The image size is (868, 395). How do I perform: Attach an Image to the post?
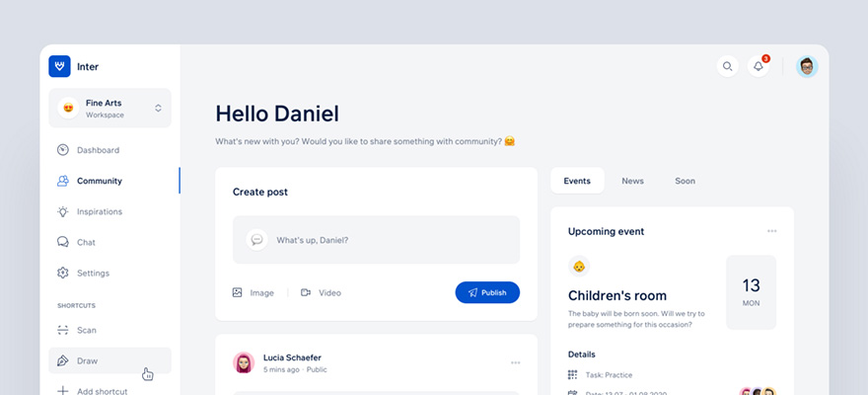pyautogui.click(x=253, y=292)
